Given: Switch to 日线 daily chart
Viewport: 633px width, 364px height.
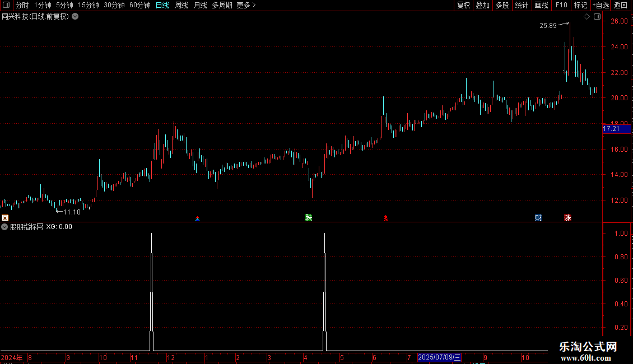Looking at the screenshot, I should click(x=162, y=5).
